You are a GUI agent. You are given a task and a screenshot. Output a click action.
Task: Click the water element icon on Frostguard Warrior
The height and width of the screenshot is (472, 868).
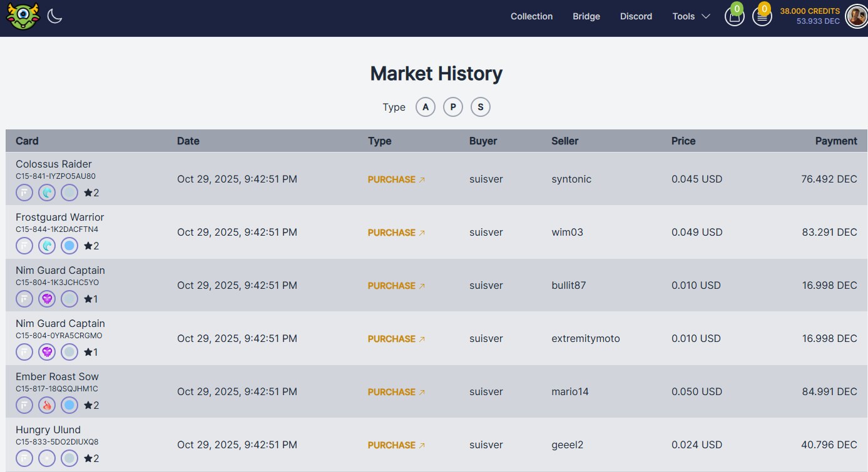(47, 246)
